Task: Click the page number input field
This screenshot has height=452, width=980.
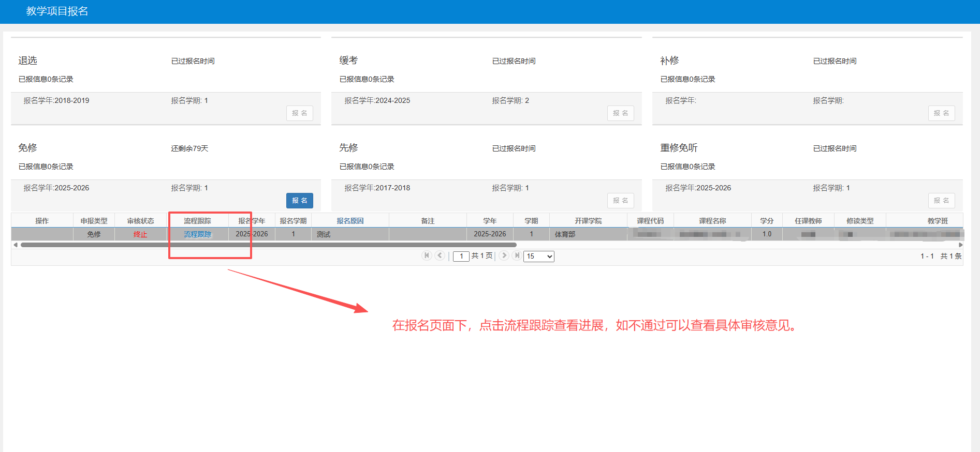Action: click(461, 257)
